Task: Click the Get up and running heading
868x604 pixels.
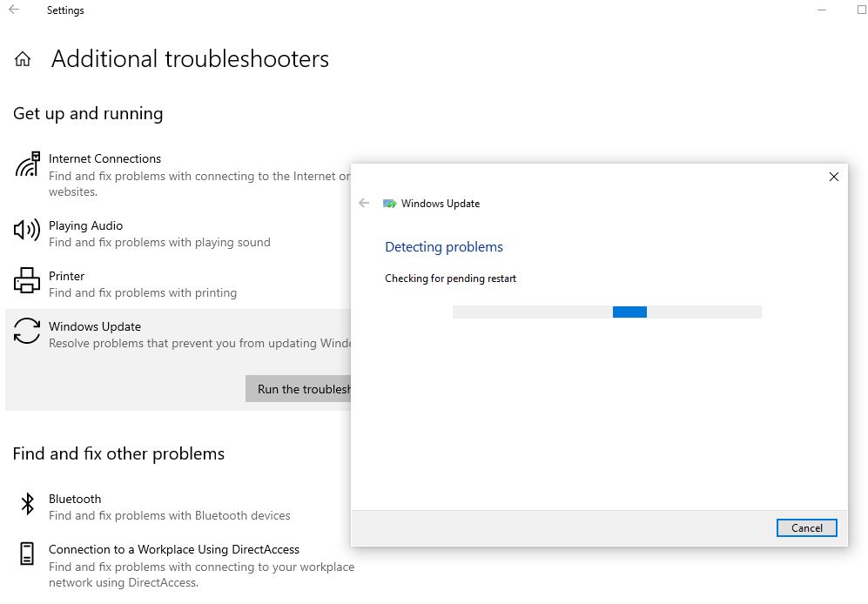Action: tap(88, 113)
